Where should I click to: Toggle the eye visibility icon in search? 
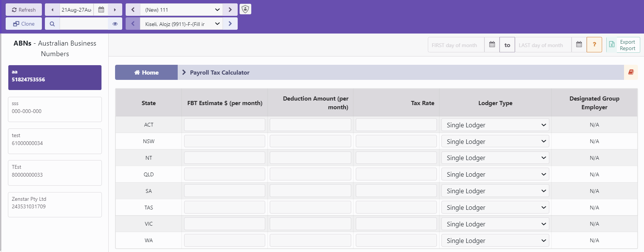tap(115, 24)
